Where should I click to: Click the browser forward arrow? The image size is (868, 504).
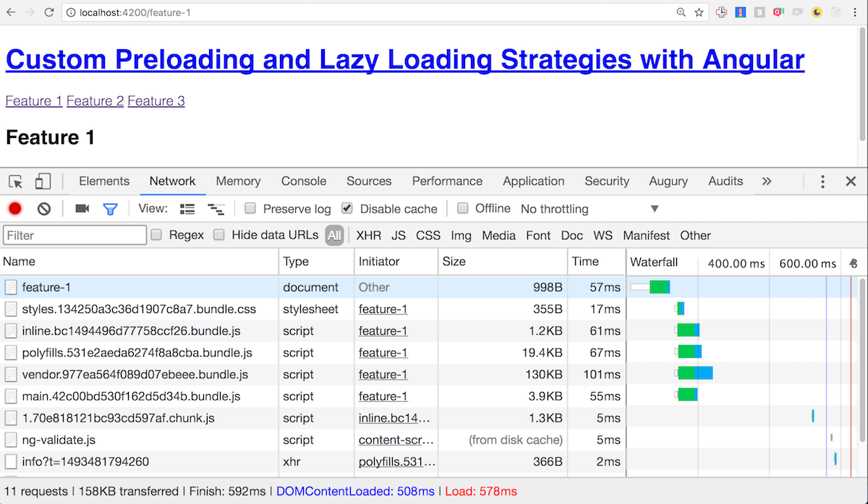(30, 12)
